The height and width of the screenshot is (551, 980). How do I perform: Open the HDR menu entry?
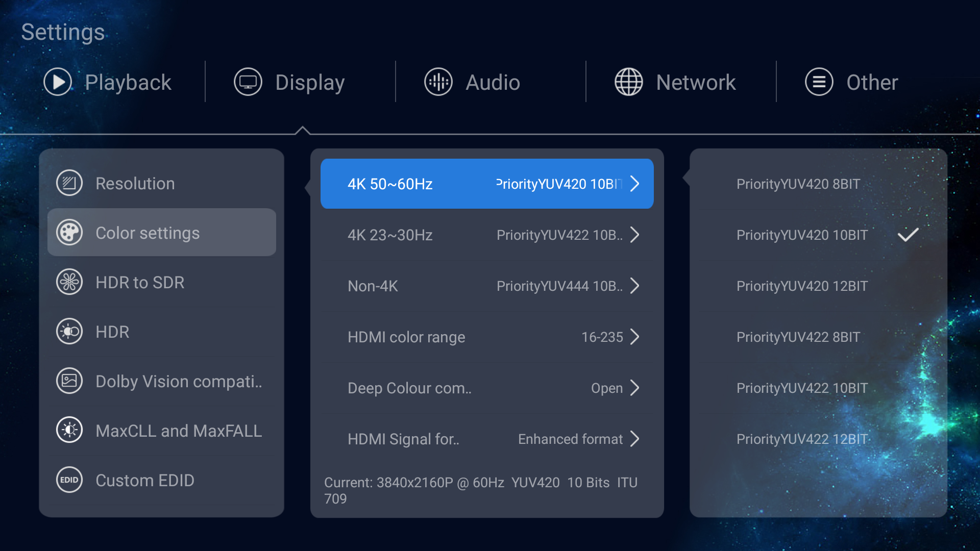click(x=162, y=332)
